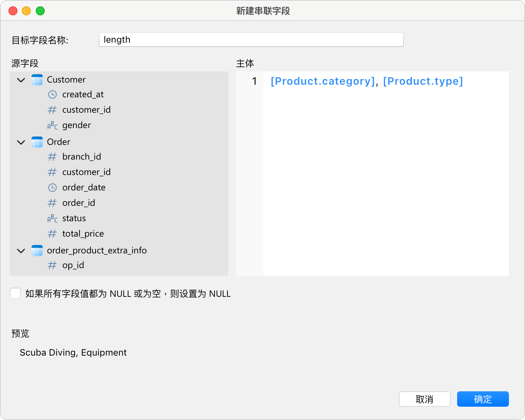Screen dimensions: 525x420
Task: Select the Customer table name
Action: tap(66, 80)
